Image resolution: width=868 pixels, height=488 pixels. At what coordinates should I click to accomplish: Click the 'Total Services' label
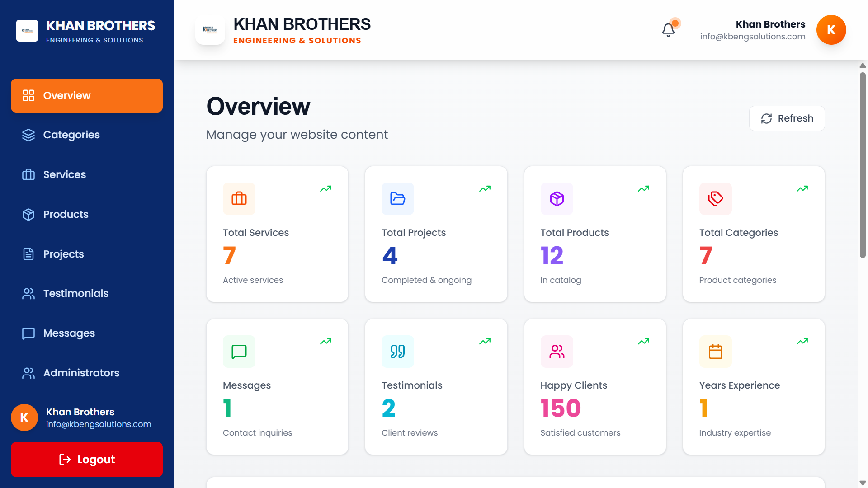(256, 233)
